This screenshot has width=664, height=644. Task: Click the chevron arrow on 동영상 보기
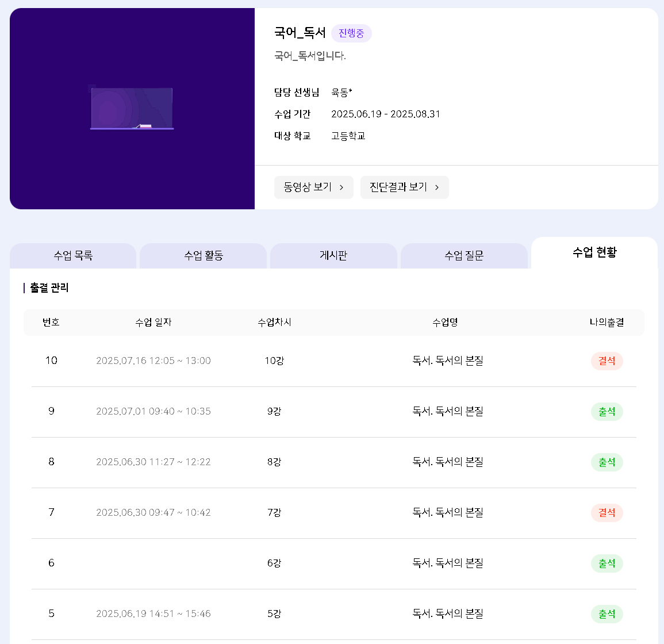341,187
